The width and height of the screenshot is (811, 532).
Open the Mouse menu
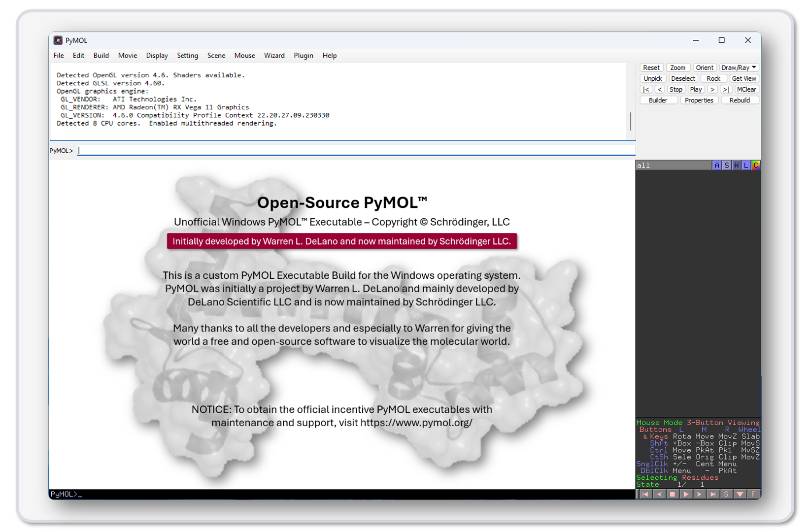pos(245,56)
